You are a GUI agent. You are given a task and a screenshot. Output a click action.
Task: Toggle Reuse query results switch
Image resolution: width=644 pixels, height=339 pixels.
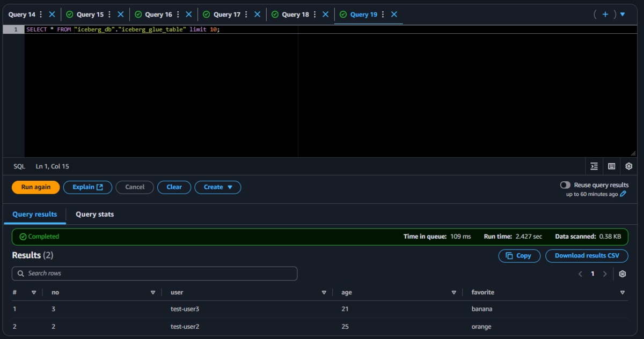pos(565,185)
